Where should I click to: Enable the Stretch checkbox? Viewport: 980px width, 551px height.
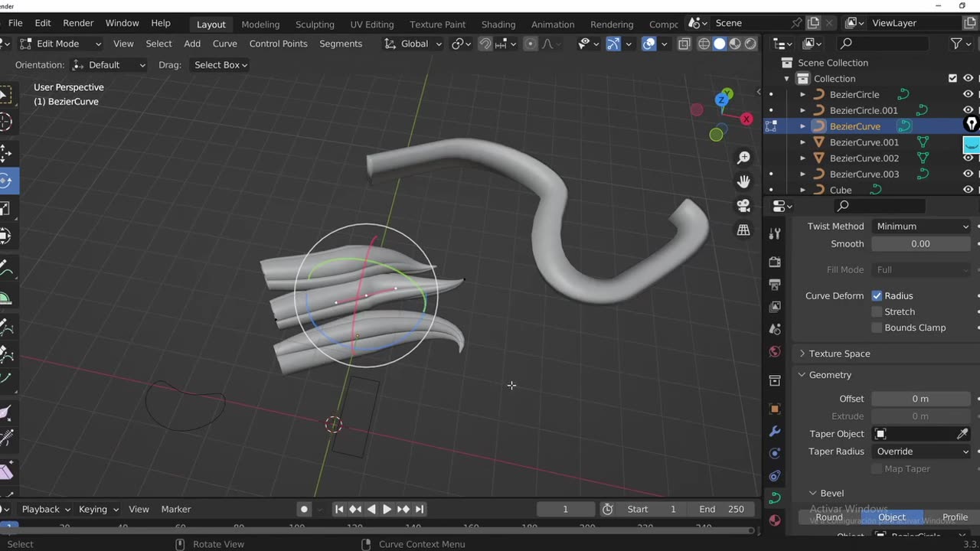877,311
